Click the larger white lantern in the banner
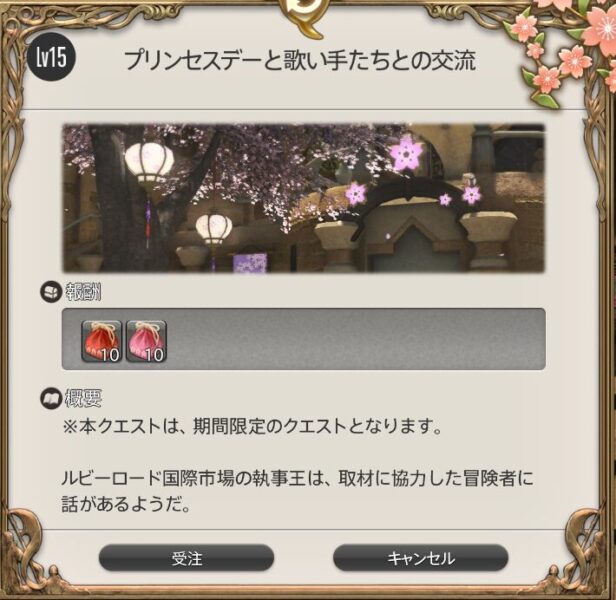 click(x=149, y=163)
